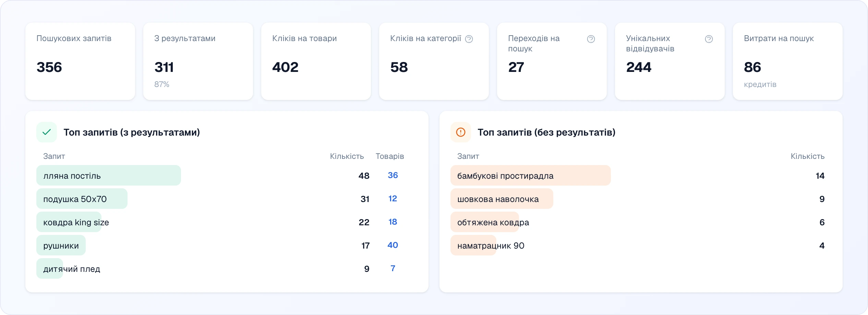The height and width of the screenshot is (315, 868).
Task: Open products count 18 for ковдра king size
Action: 393,222
